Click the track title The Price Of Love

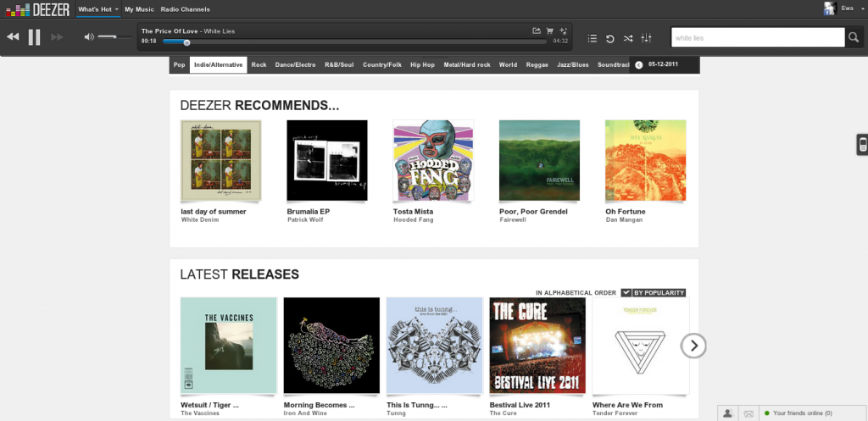pos(170,31)
